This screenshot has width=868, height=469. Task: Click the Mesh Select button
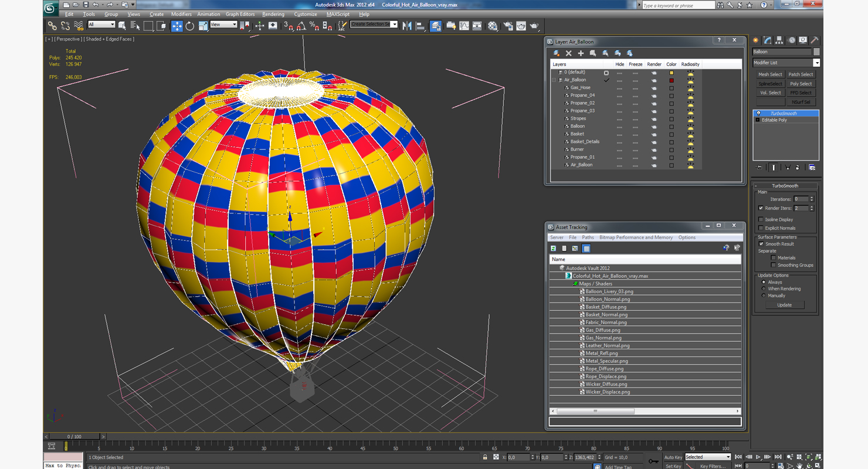coord(770,74)
